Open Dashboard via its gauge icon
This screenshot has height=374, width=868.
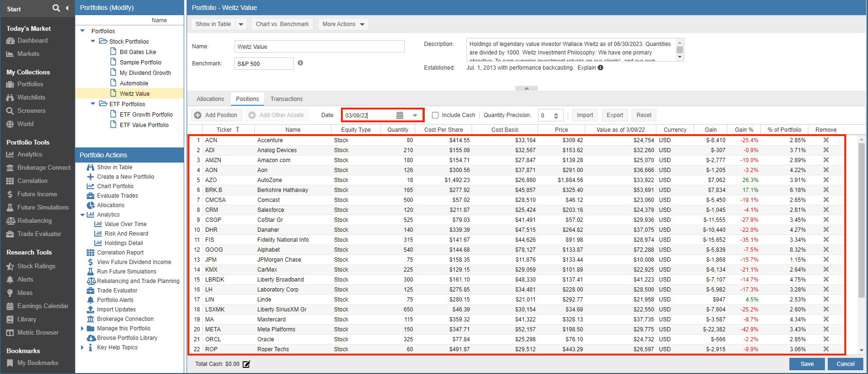pyautogui.click(x=10, y=41)
